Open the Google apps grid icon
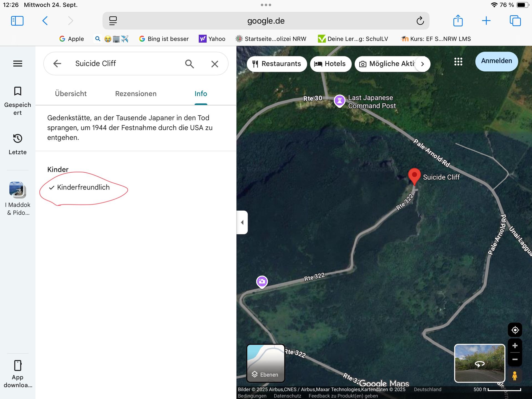 coord(458,62)
